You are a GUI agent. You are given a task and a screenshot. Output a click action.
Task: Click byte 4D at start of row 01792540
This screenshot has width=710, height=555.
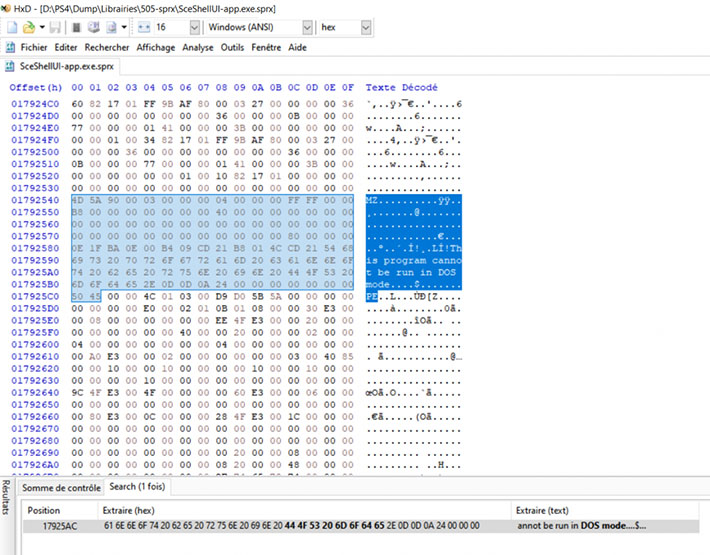[77, 200]
